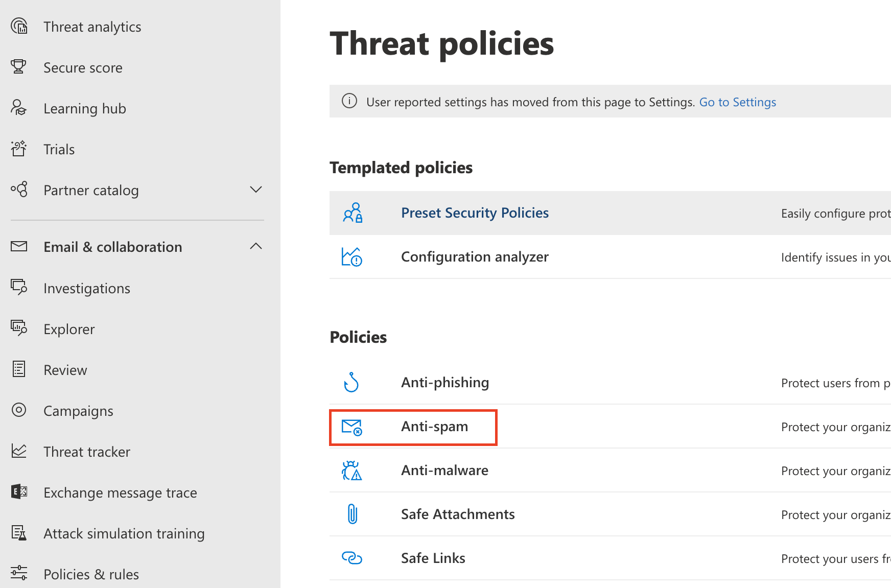
Task: Select the Exchange message trace icon
Action: point(19,492)
